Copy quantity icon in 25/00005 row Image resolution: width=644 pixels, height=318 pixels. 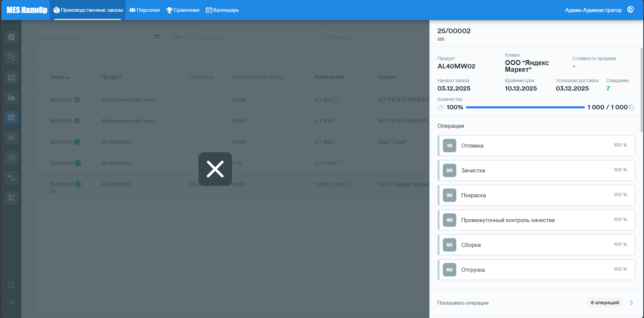[x=341, y=163]
